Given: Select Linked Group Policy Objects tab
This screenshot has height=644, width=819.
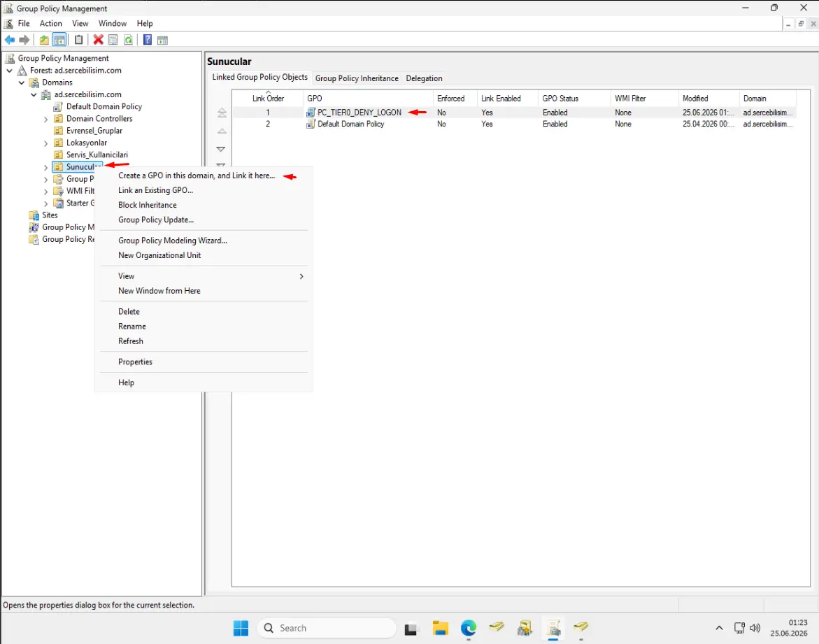Looking at the screenshot, I should (x=259, y=77).
